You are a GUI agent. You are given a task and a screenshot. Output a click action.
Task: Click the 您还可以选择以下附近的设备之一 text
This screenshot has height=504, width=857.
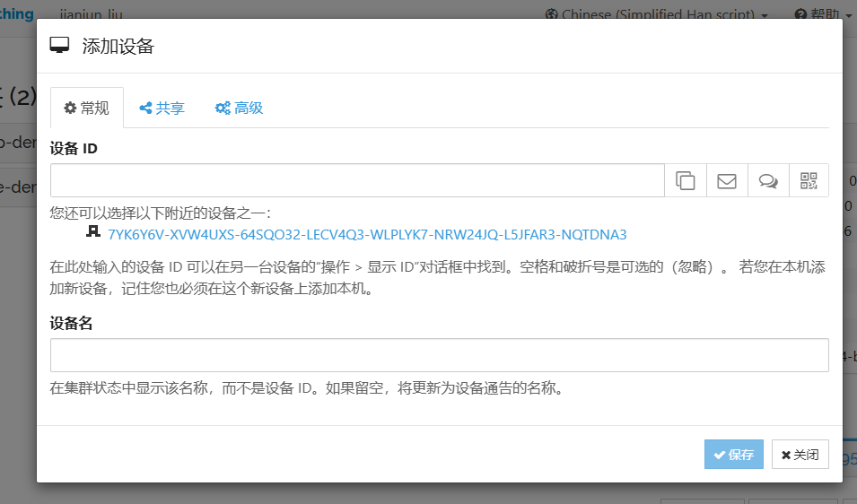click(160, 213)
